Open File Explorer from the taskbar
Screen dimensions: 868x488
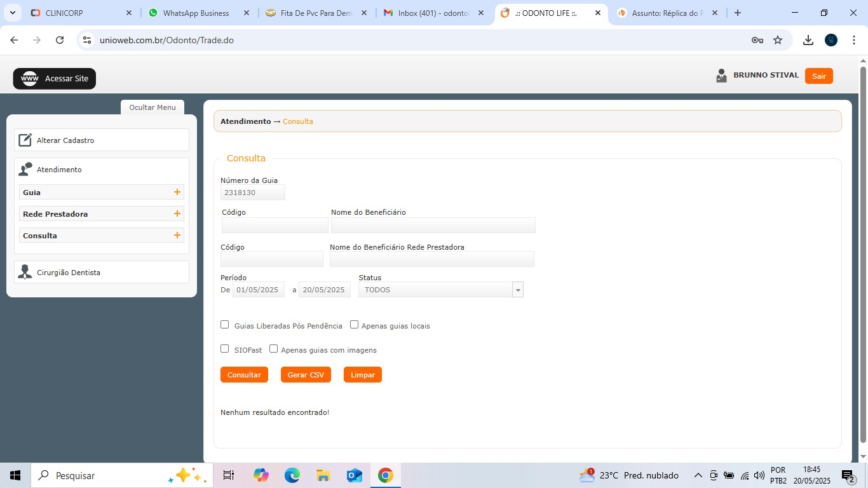click(x=323, y=475)
